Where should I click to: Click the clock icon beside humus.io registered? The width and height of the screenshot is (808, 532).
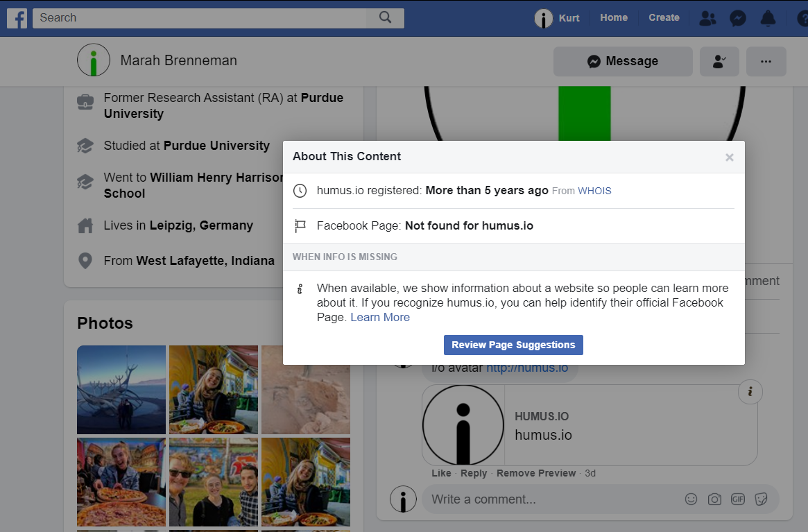pos(300,191)
